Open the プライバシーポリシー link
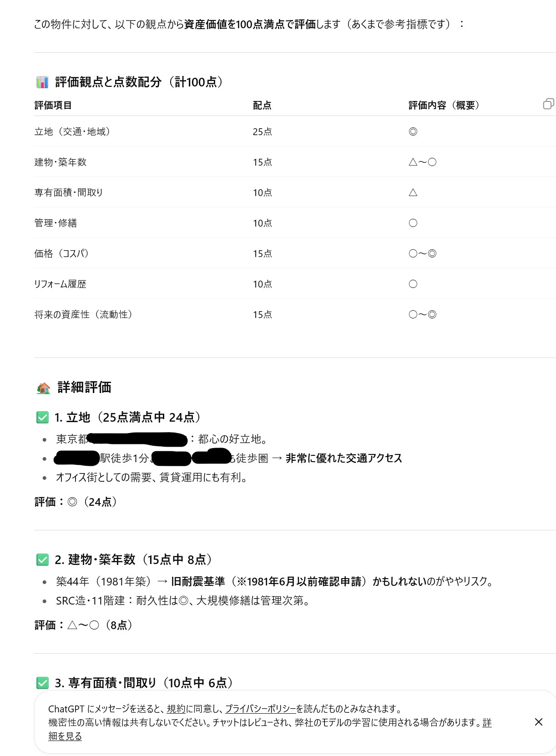The width and height of the screenshot is (556, 756). [x=260, y=709]
